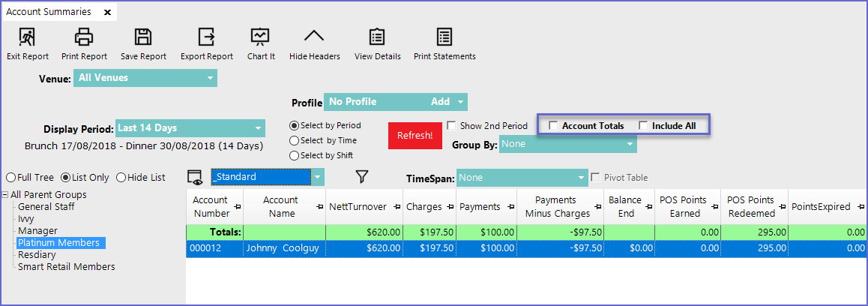Click the Export Report icon

(206, 37)
